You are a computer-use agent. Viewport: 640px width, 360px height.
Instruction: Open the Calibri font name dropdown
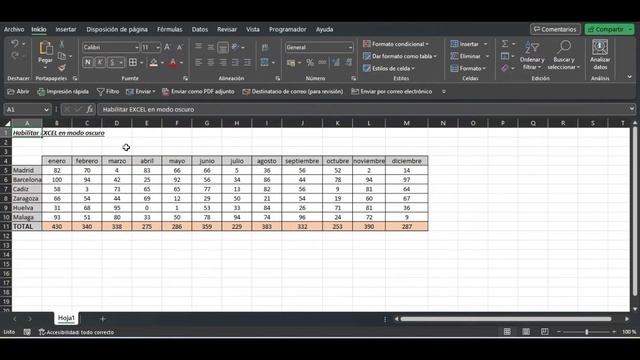(x=137, y=48)
